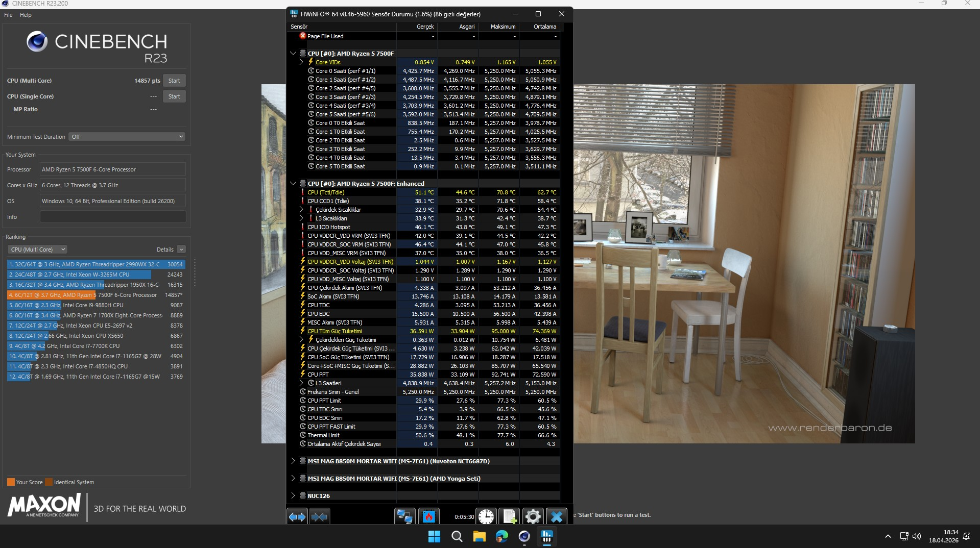Expand MSI MAG B850M MORTAR AMD Yonga Seti group
Viewport: 980px width, 548px height.
(x=293, y=478)
